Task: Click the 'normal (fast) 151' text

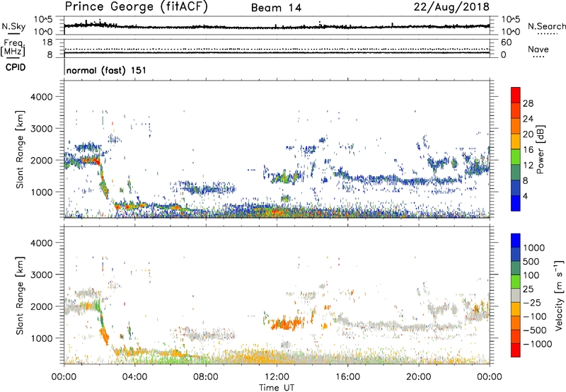Action: [106, 70]
